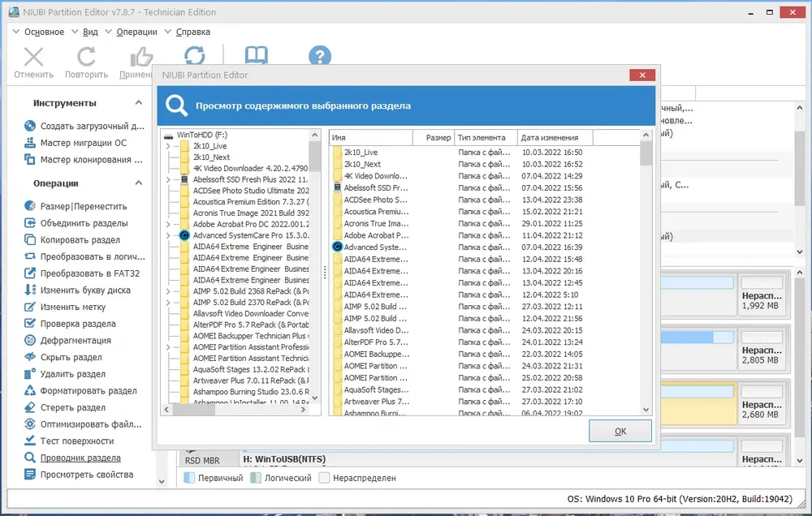
Task: Open the blue help question-mark icon
Action: coord(319,56)
